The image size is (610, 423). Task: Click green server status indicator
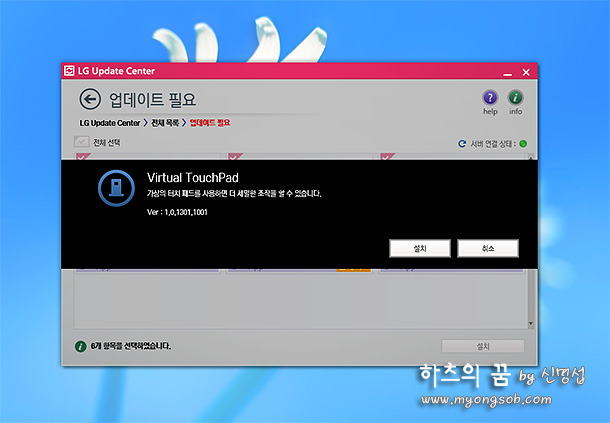(523, 144)
